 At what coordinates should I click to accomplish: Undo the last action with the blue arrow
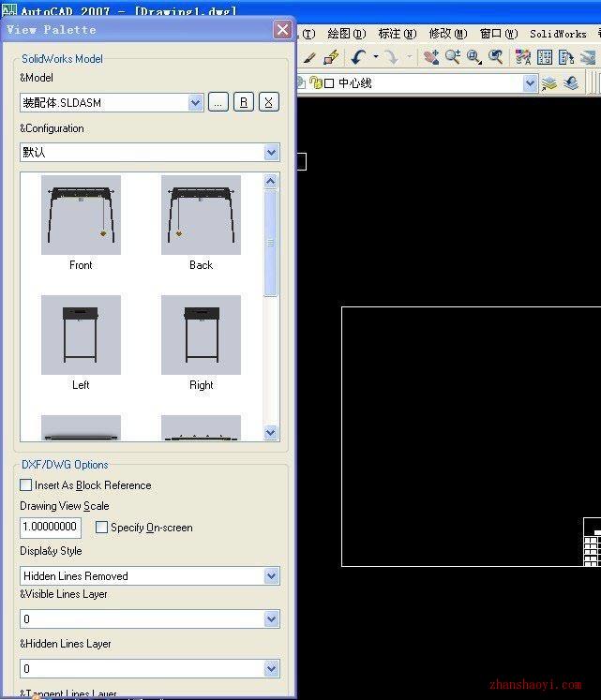[x=358, y=57]
